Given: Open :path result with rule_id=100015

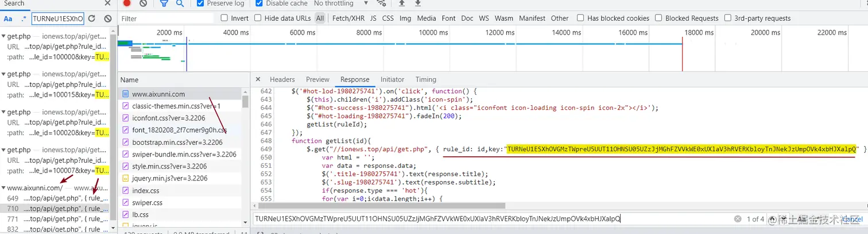Looking at the screenshot, I should coord(57,94).
